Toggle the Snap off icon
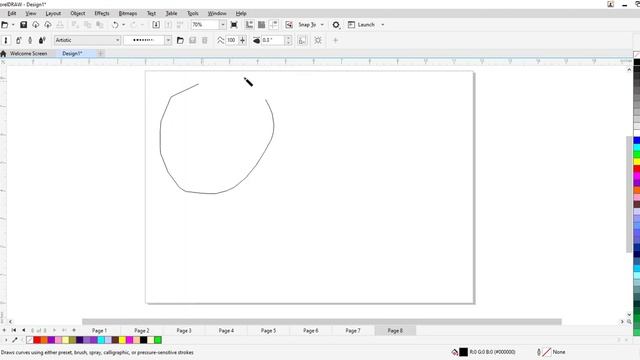The image size is (640, 360). click(x=289, y=25)
